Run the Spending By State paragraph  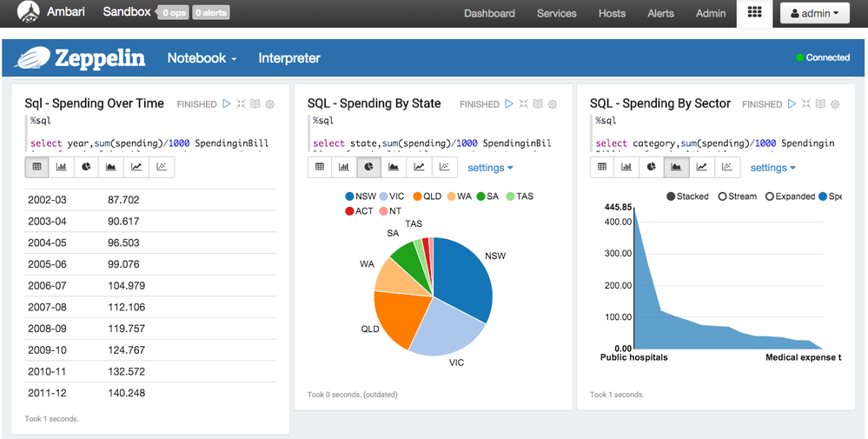(x=509, y=103)
